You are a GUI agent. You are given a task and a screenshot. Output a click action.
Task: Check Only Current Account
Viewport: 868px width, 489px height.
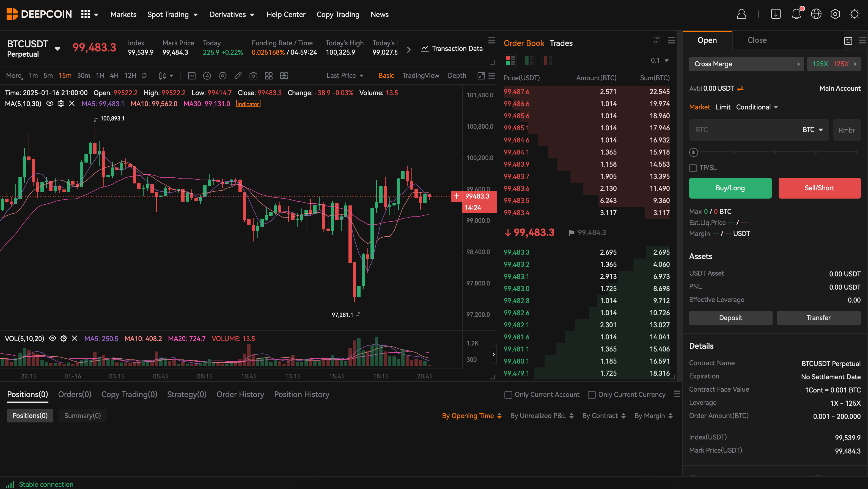tap(508, 395)
